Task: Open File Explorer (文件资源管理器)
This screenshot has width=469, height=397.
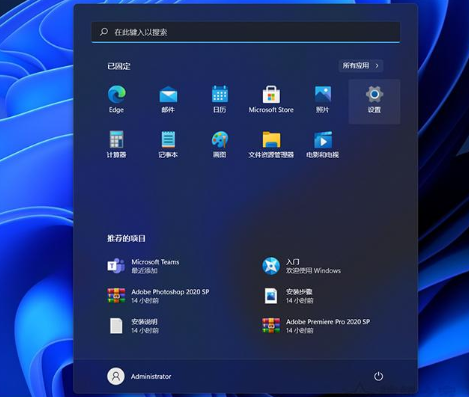Action: (271, 139)
